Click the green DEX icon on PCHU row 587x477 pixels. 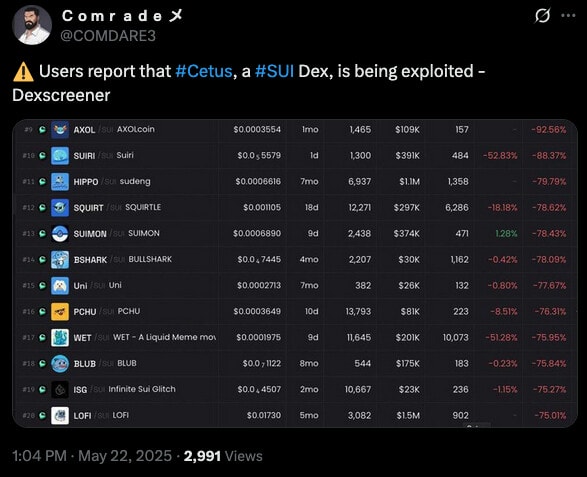click(43, 312)
